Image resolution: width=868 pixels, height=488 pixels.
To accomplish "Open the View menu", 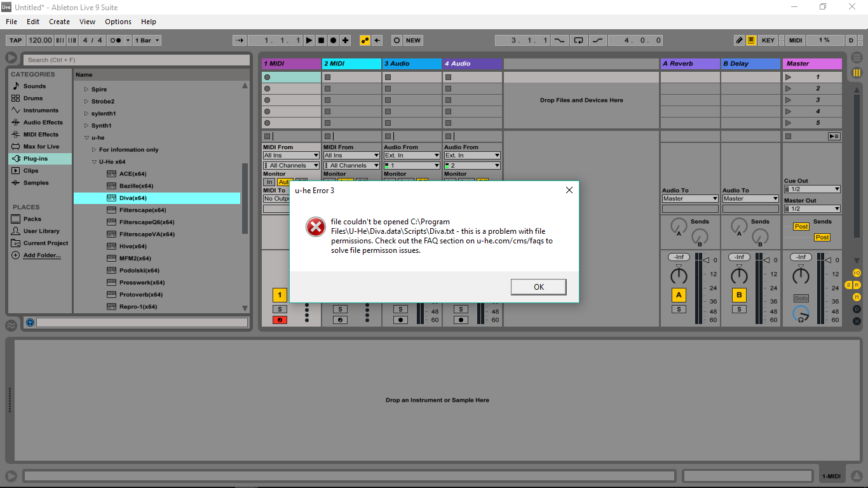I will [x=87, y=22].
